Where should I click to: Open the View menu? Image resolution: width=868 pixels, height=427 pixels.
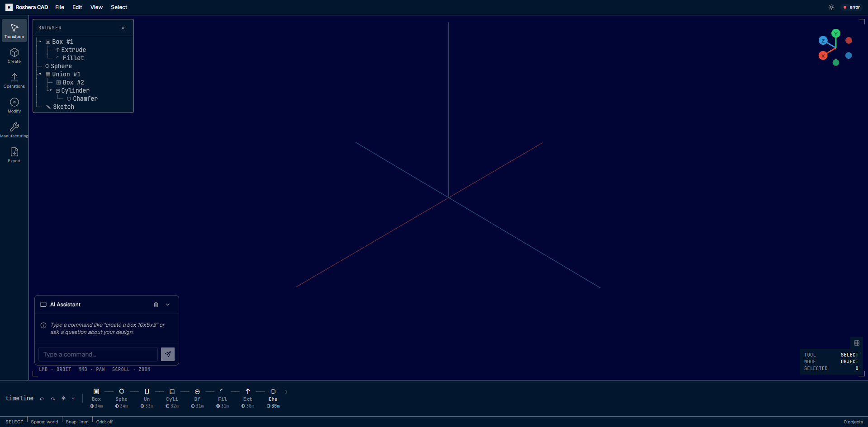point(96,7)
